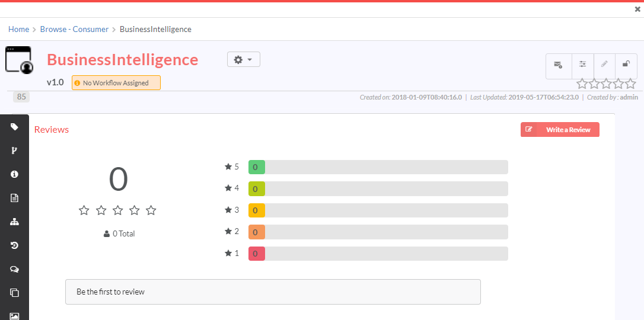Click the No Workflow Assigned badge
This screenshot has width=644, height=320.
[116, 82]
